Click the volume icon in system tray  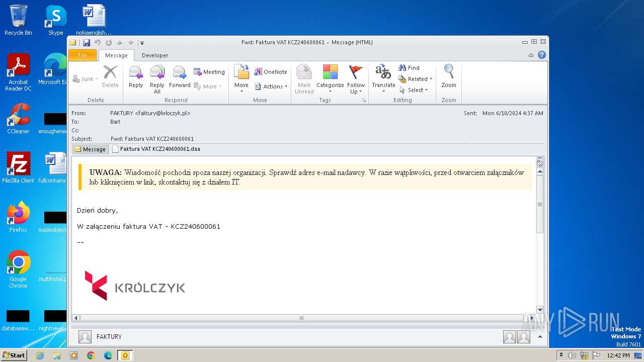[x=572, y=355]
